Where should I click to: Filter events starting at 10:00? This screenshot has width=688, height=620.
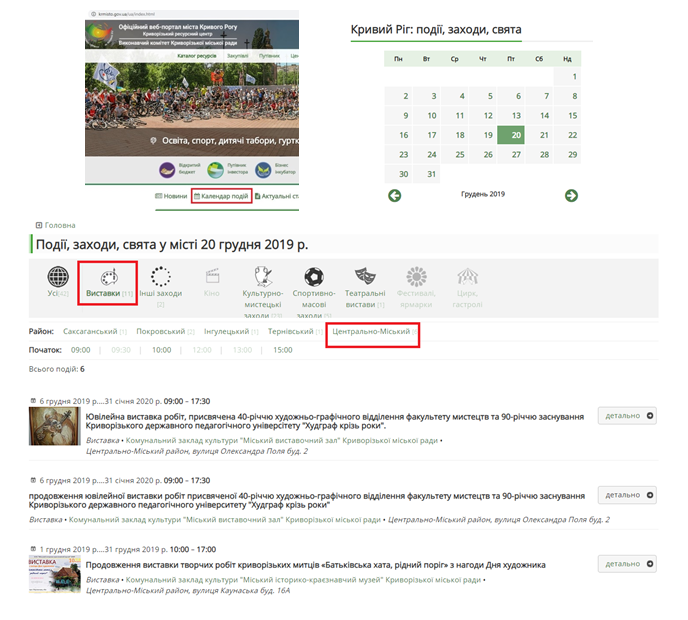161,350
